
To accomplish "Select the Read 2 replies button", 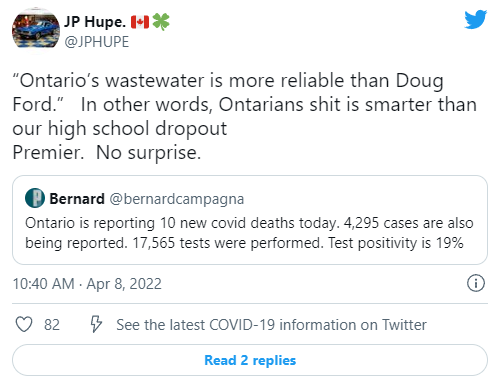I will pyautogui.click(x=250, y=360).
